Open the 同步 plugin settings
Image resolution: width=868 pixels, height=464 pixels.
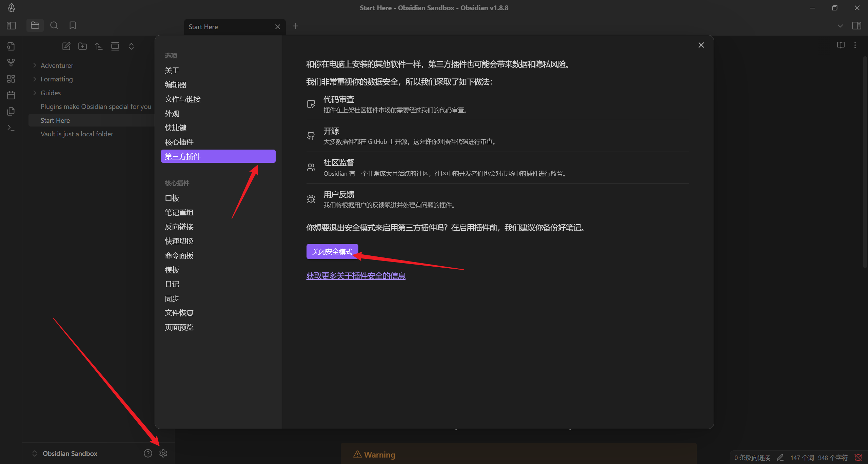coord(218,298)
